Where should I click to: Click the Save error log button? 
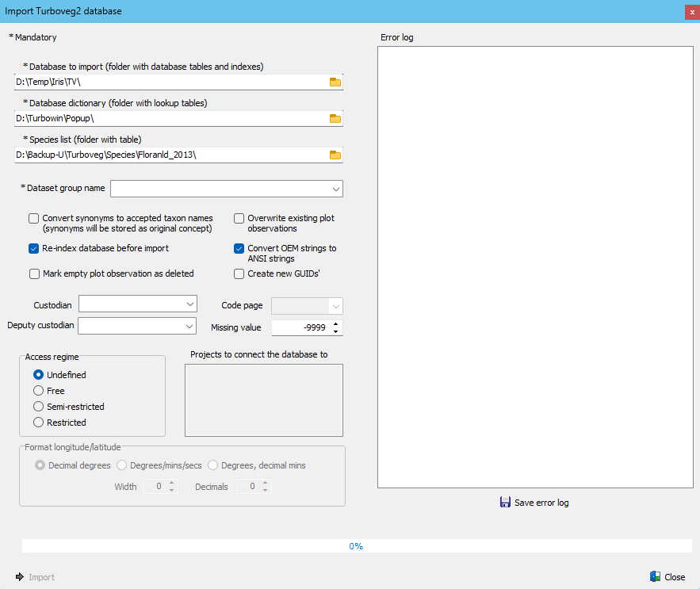click(534, 503)
